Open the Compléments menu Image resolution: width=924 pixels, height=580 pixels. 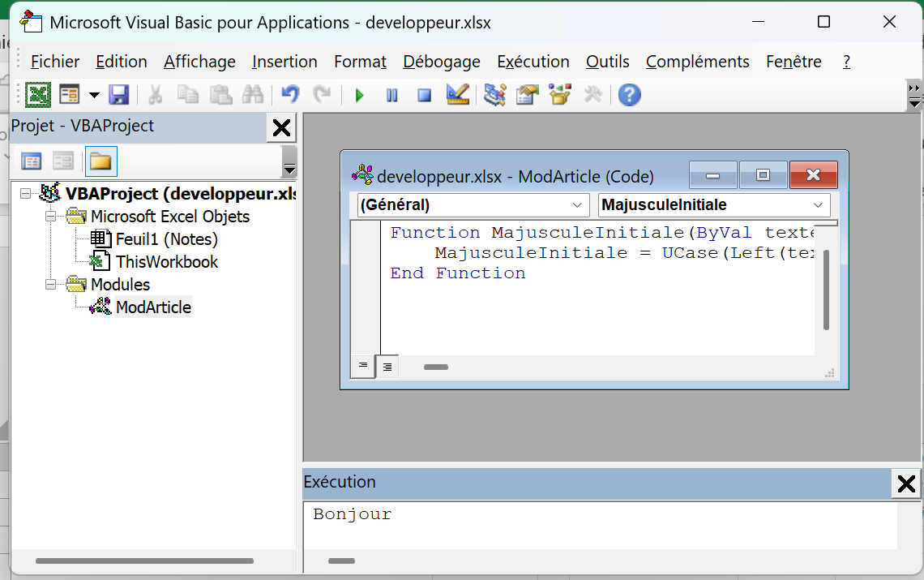pos(698,62)
